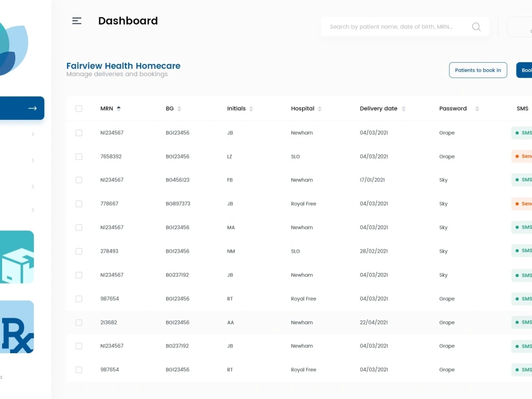Click MRN value 7658392
Screen dimensions: 532x399
[111, 156]
